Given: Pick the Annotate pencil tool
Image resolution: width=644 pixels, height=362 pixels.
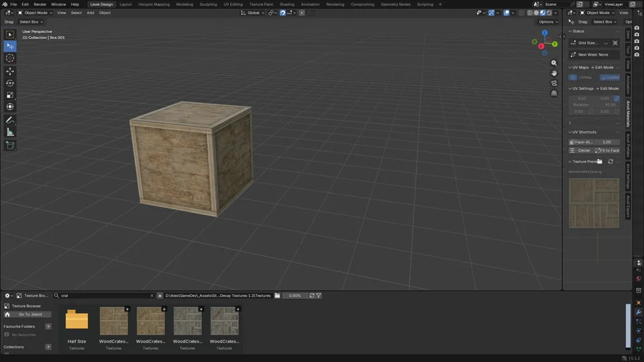Looking at the screenshot, I should pos(10,120).
